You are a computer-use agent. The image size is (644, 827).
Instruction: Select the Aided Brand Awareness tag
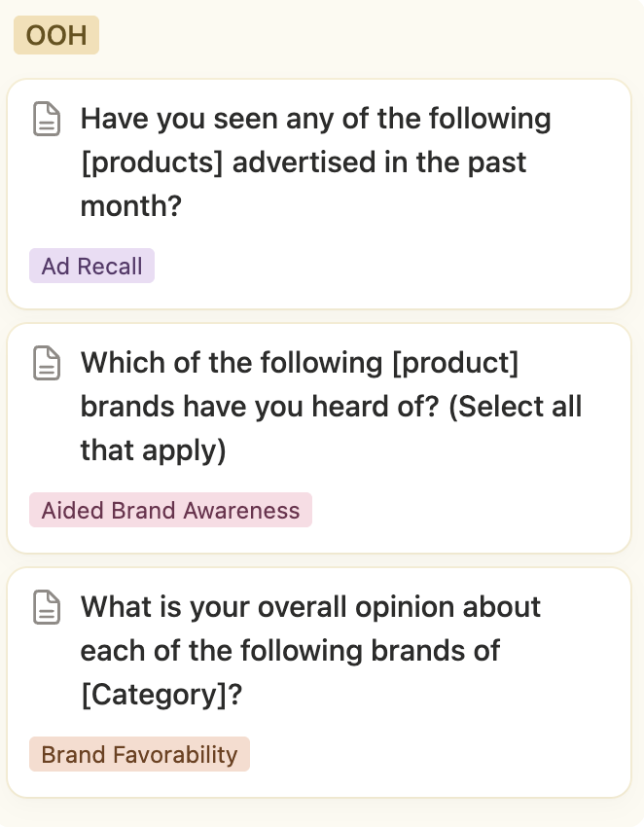coord(170,511)
